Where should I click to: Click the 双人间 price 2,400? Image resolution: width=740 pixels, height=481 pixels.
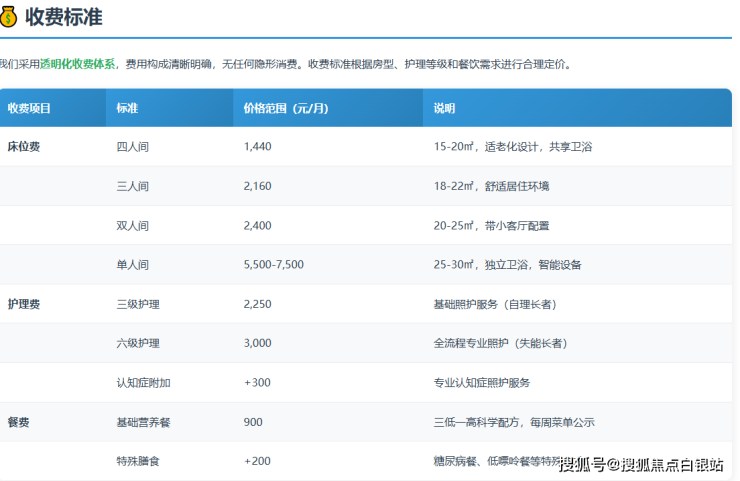click(x=257, y=226)
